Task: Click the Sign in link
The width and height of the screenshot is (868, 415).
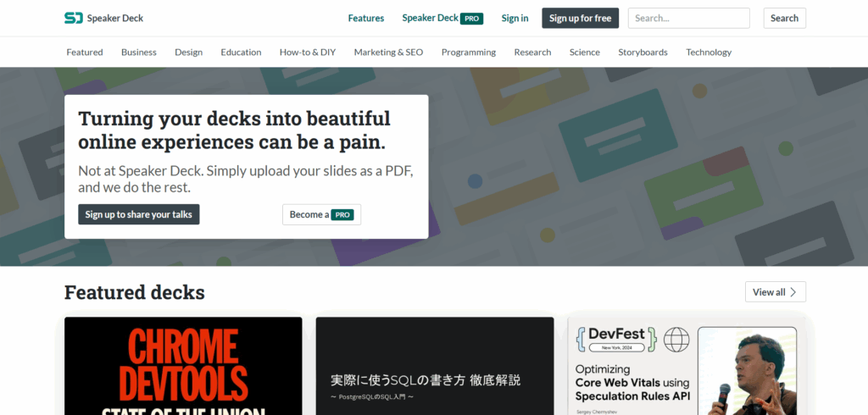Action: click(515, 18)
